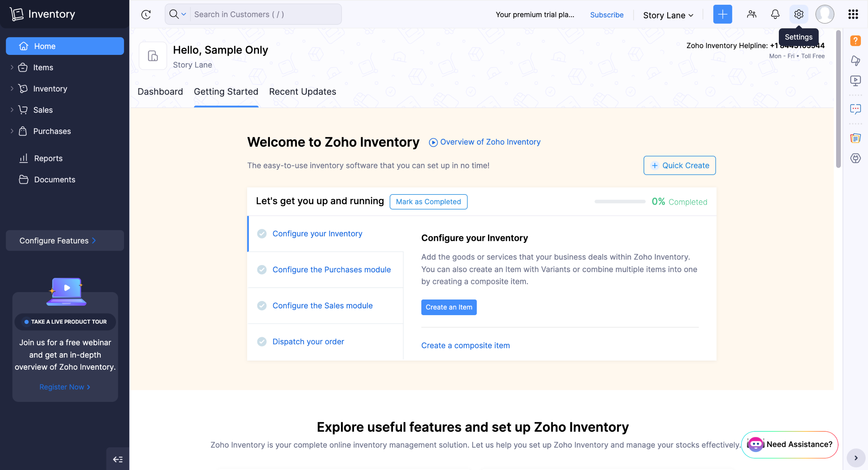This screenshot has width=868, height=470.
Task: Click the orange help question-mark icon
Action: tap(855, 41)
